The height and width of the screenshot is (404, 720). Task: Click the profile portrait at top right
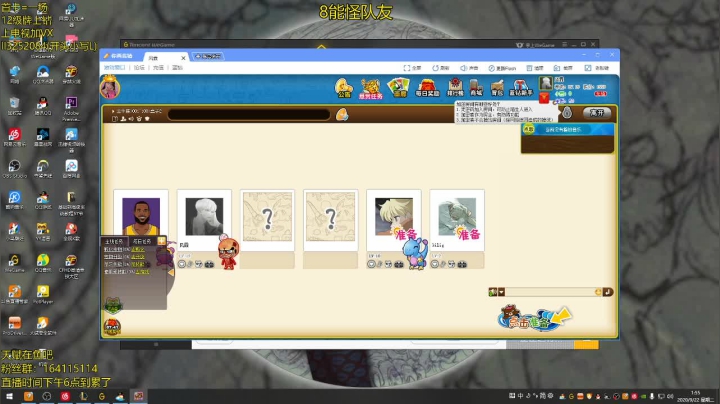546,83
